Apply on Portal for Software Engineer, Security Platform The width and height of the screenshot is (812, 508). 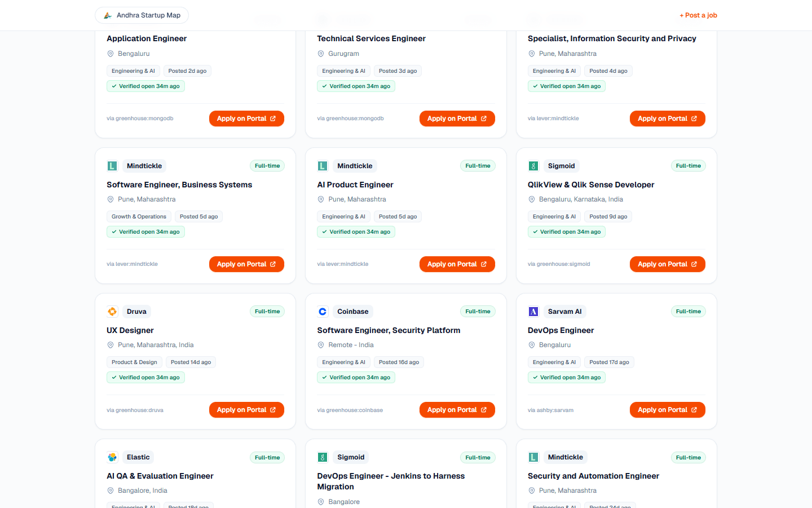[x=457, y=410]
